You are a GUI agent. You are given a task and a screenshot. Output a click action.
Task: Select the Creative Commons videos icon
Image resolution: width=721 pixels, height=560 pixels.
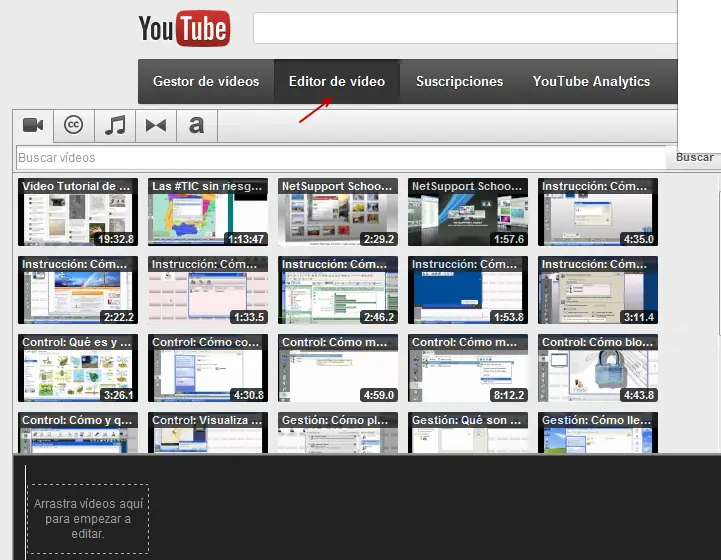point(73,125)
